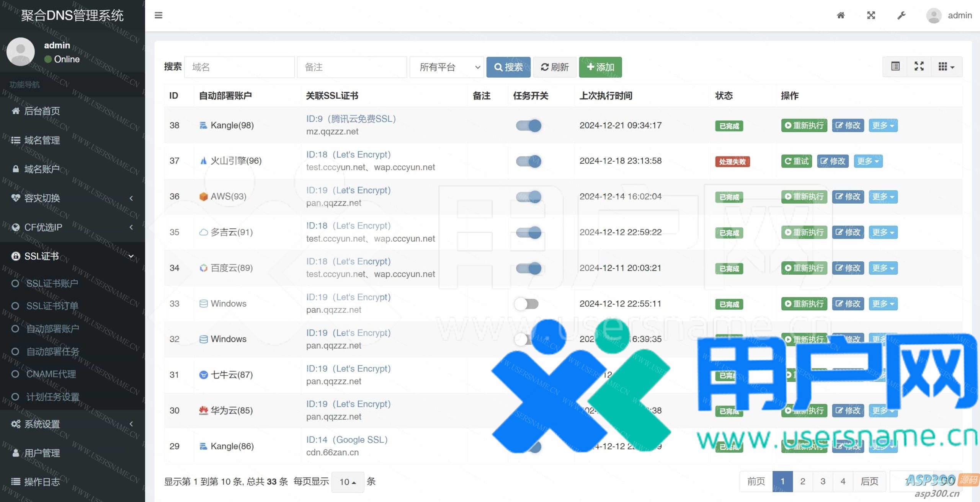Screen dimensions: 980x502
Task: Click the refresh 刷新 button
Action: (554, 67)
